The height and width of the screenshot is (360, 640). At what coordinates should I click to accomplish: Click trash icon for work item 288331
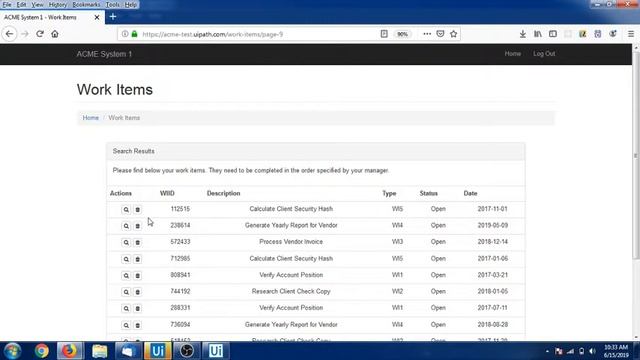[138, 309]
